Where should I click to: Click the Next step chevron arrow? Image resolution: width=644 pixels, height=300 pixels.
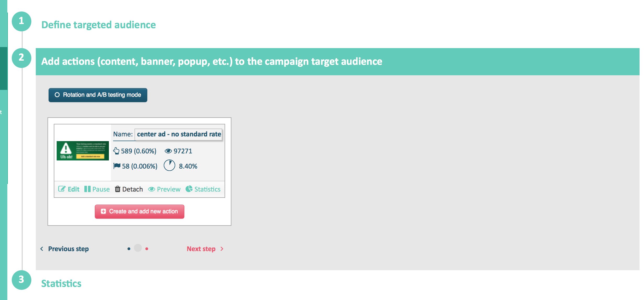tap(222, 249)
